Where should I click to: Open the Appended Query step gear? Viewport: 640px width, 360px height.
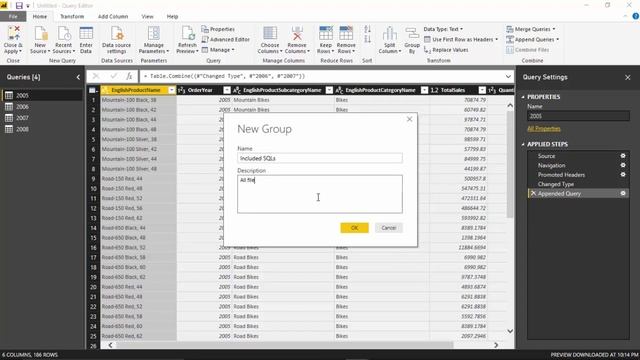point(623,193)
